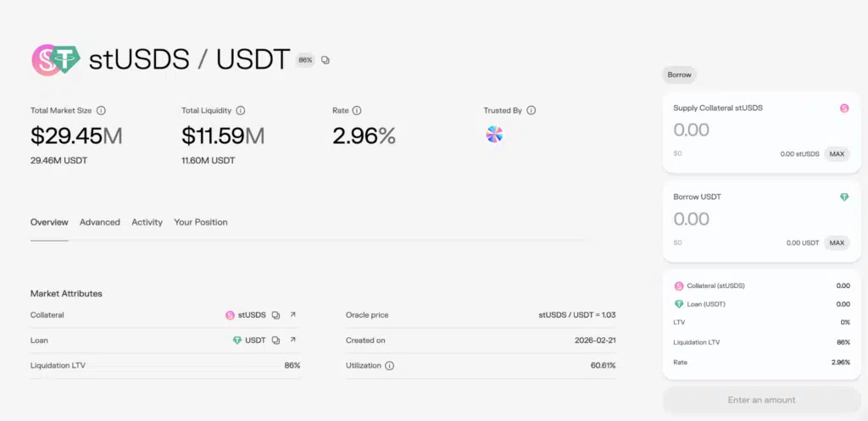The width and height of the screenshot is (868, 421).
Task: Select the Overview tab
Action: tap(49, 222)
